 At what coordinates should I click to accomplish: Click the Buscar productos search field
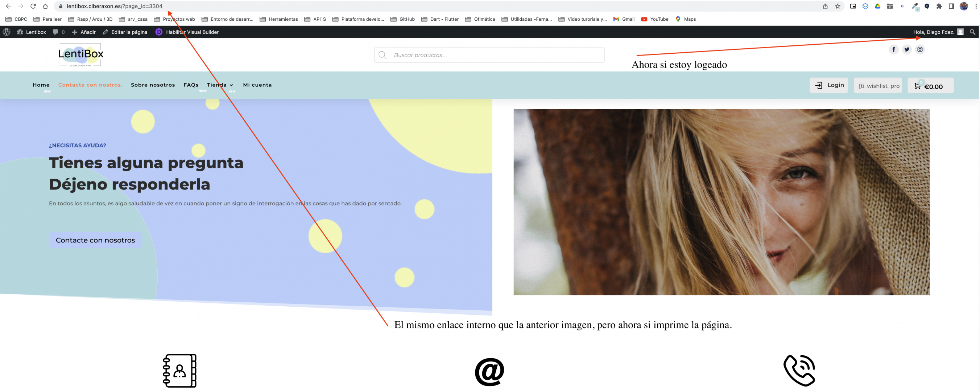point(489,55)
